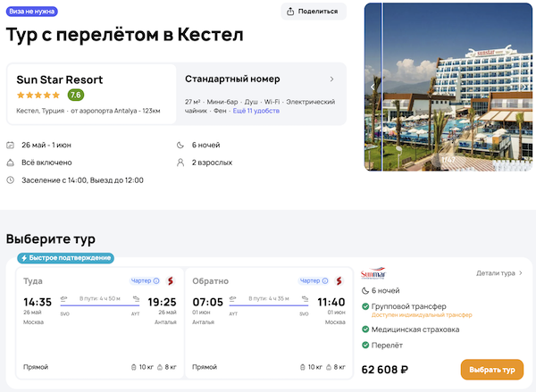Image resolution: width=536 pixels, height=392 pixels.
Task: Click the calendar icon beside 26 май
Action: 10,145
